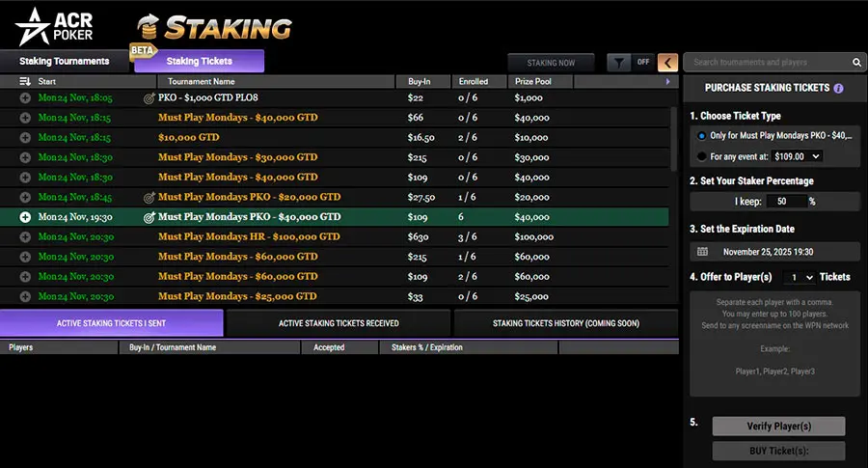Click 'PKO - $1,000 GTD PLO8' tournament name
Screen dimensions: 868x468
(x=208, y=97)
